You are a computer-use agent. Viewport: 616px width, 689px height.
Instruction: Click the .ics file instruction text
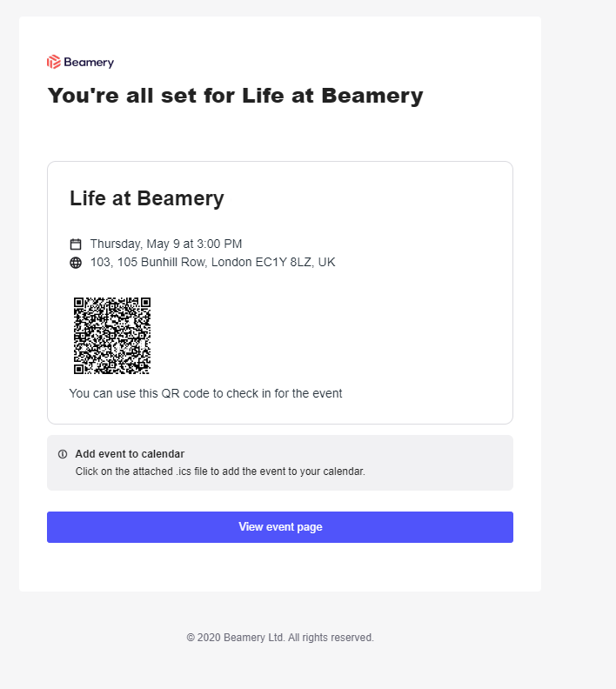pyautogui.click(x=220, y=472)
